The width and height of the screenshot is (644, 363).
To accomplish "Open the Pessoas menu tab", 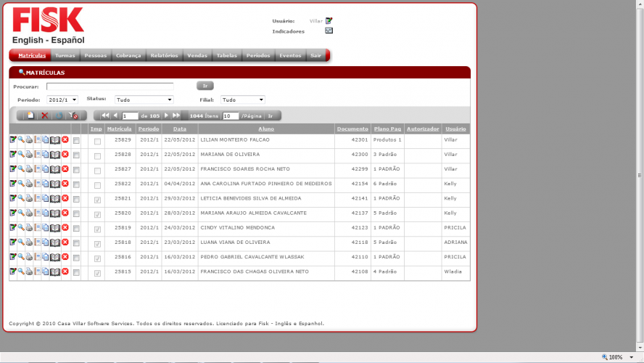I will tap(95, 55).
